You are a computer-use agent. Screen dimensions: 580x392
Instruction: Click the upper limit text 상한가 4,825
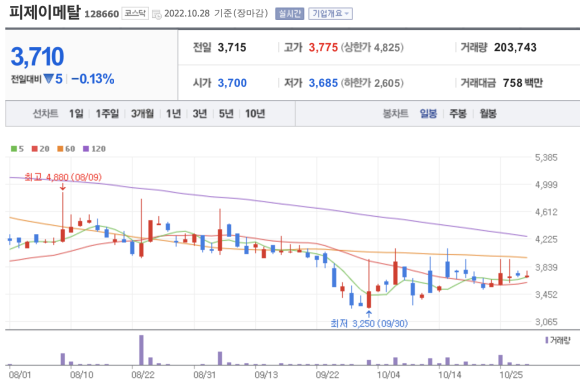(372, 47)
